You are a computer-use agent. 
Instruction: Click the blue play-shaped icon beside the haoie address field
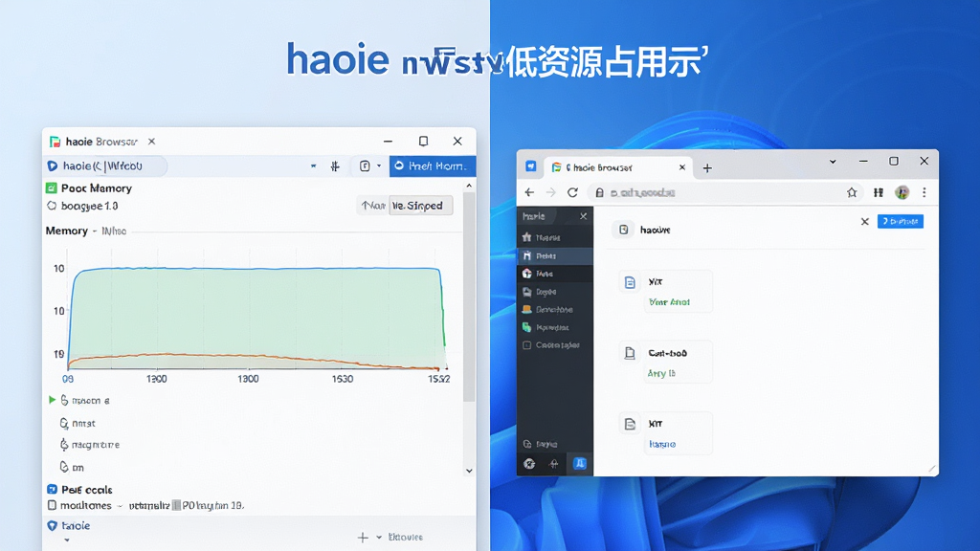(x=53, y=166)
